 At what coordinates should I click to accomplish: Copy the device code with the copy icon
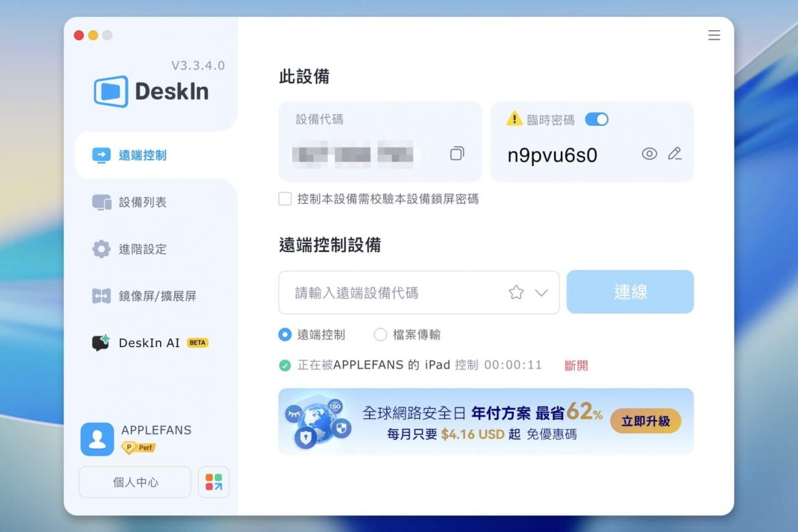tap(456, 153)
